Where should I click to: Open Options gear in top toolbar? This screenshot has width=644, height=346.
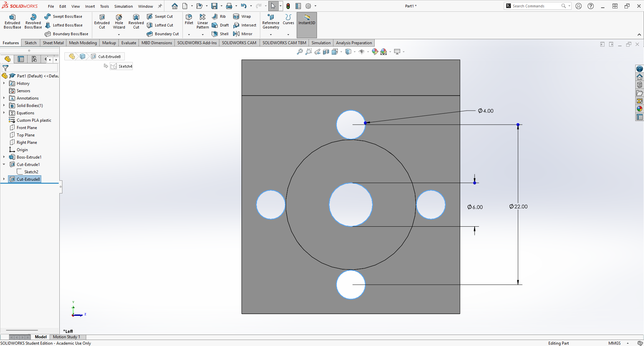(308, 6)
